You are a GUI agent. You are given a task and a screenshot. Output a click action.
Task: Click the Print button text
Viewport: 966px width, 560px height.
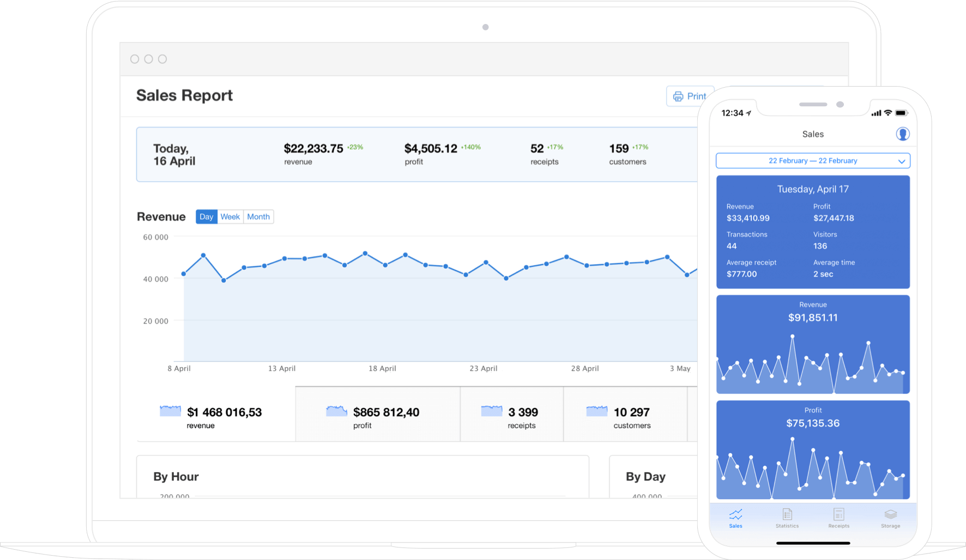[x=696, y=96]
